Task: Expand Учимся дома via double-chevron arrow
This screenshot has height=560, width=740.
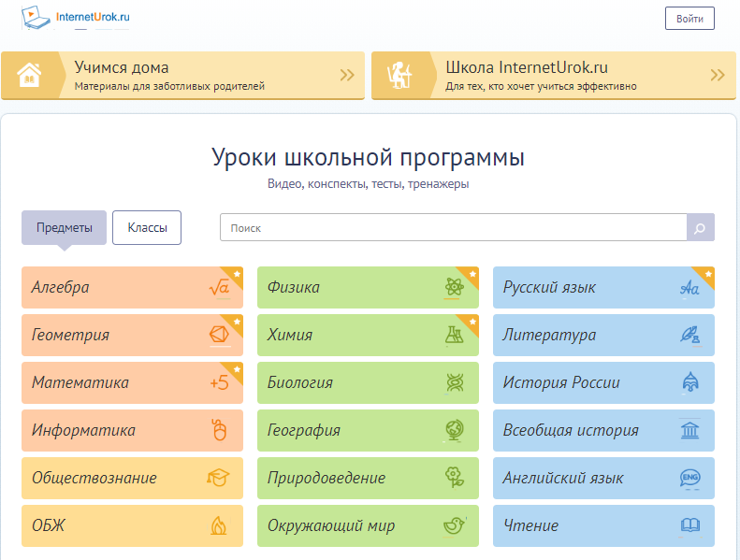Action: pyautogui.click(x=347, y=75)
